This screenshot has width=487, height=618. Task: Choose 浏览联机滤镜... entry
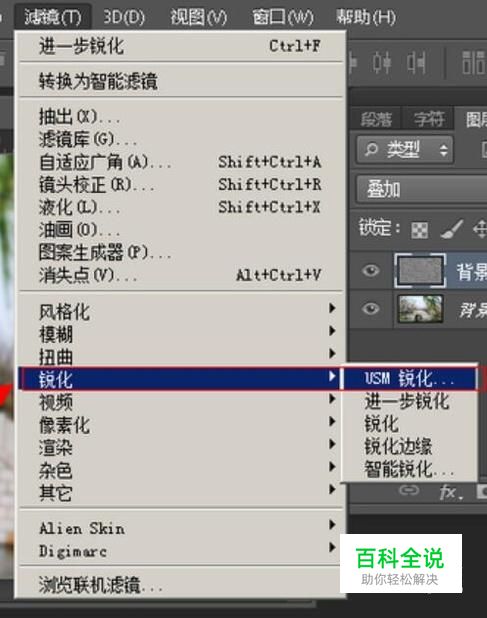point(181,585)
